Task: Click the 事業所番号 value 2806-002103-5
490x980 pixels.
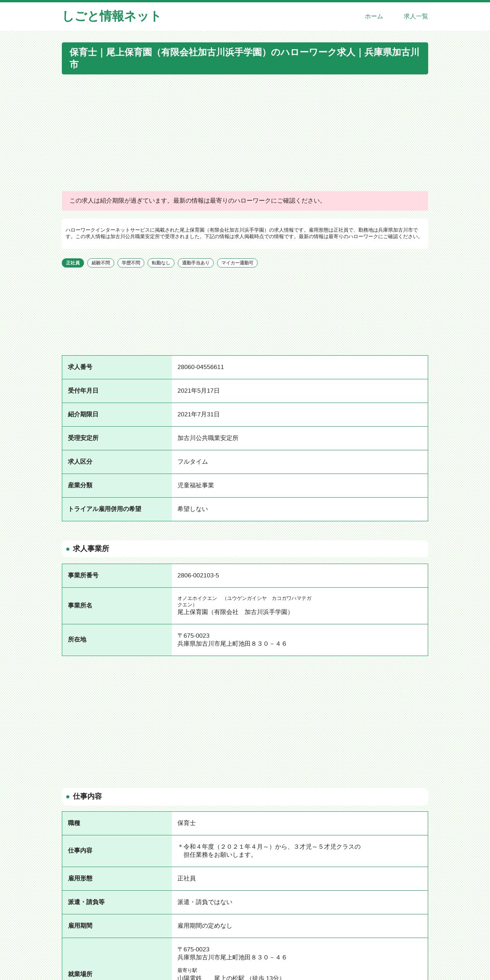Action: click(x=198, y=575)
